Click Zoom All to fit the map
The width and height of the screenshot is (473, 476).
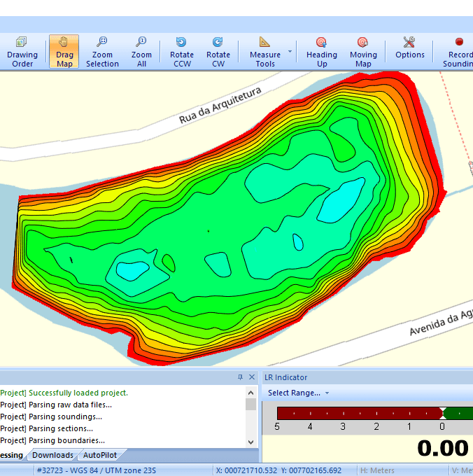tap(141, 52)
